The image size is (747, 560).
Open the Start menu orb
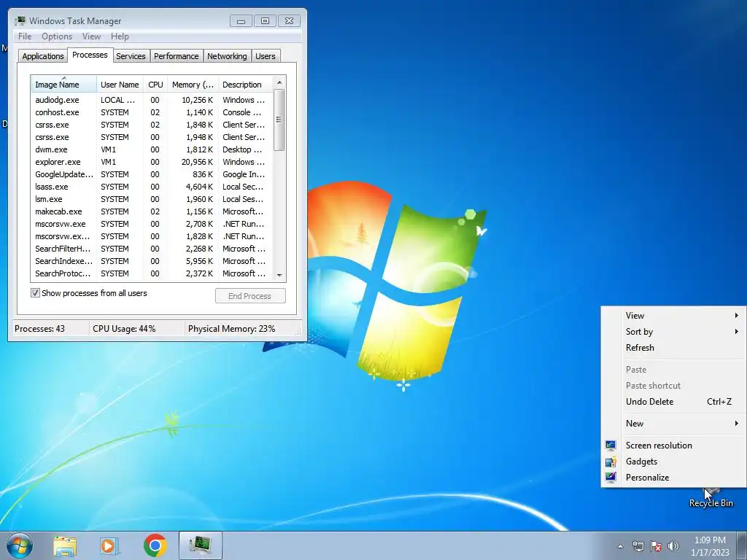pyautogui.click(x=20, y=545)
